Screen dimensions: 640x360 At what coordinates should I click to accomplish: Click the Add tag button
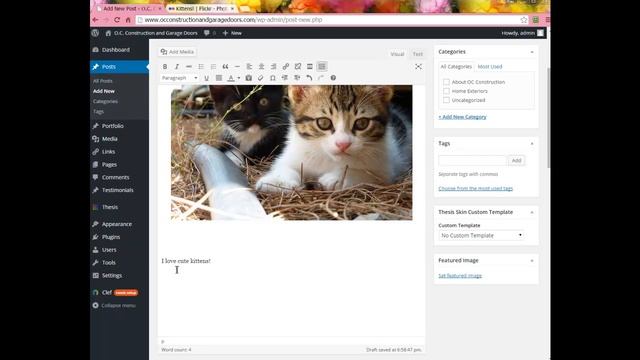[516, 160]
